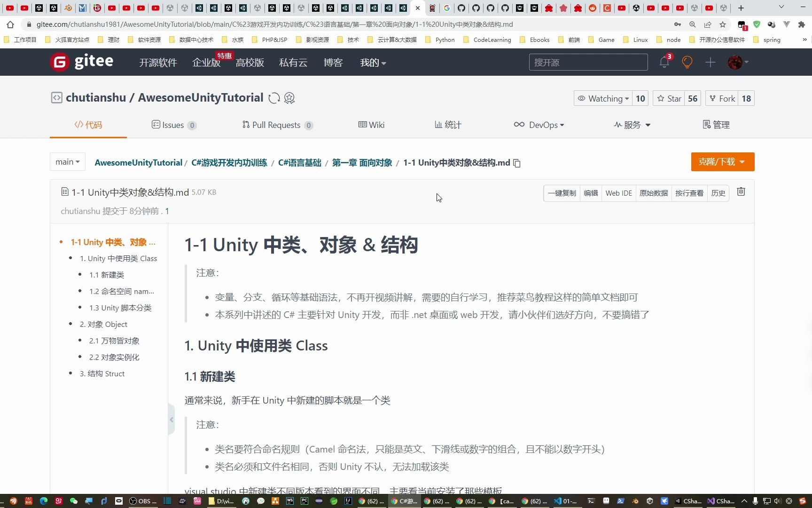Click the trash icon to delete the file
The height and width of the screenshot is (508, 812).
pos(741,192)
